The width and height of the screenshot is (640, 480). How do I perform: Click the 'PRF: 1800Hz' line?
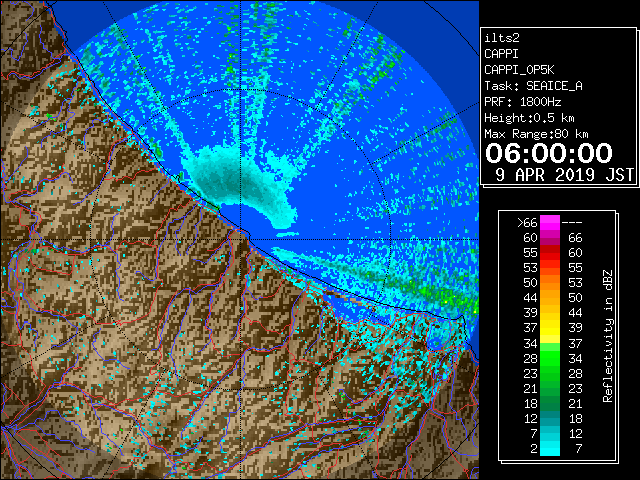click(522, 102)
